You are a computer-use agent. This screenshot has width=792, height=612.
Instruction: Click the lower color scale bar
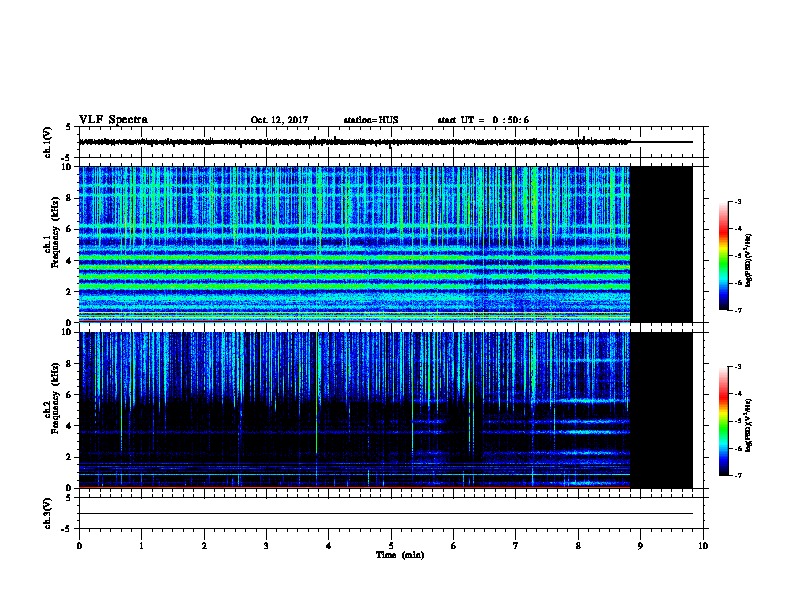point(723,421)
